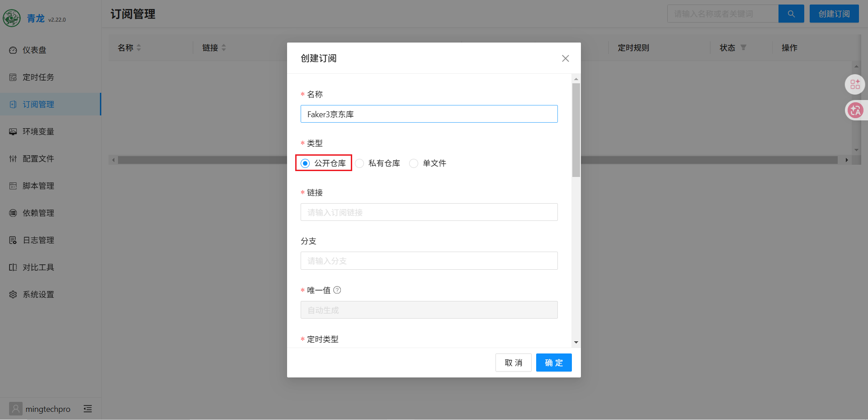Click the 脚本管理 sidebar icon
Image resolution: width=868 pixels, height=420 pixels.
(13, 186)
